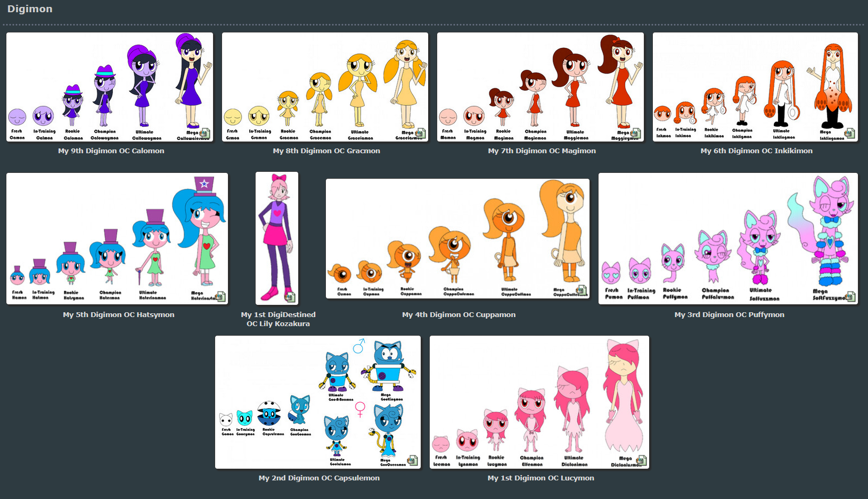Click "My 1st DigiDestined OC Lily Kozakura" link
Viewport: 868px width, 499px height.
click(278, 319)
